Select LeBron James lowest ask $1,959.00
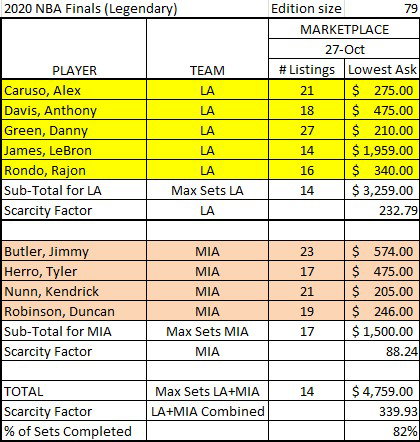 click(382, 150)
